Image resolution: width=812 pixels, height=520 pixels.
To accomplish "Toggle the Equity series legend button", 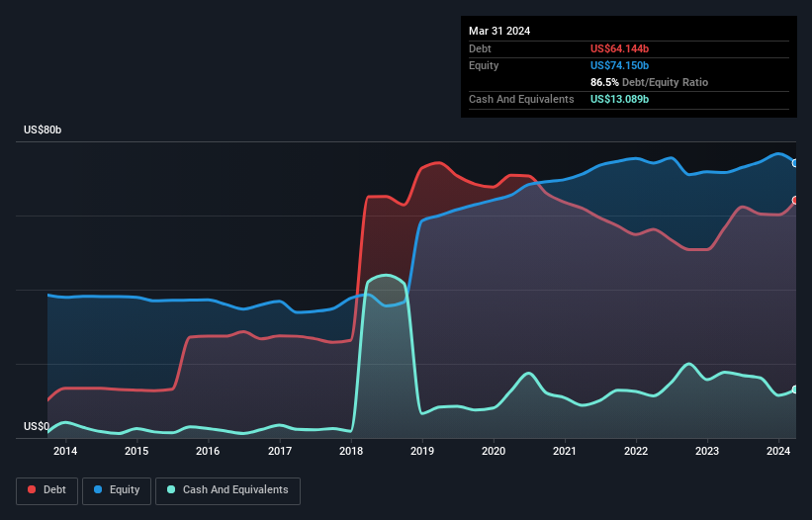I will pyautogui.click(x=117, y=490).
